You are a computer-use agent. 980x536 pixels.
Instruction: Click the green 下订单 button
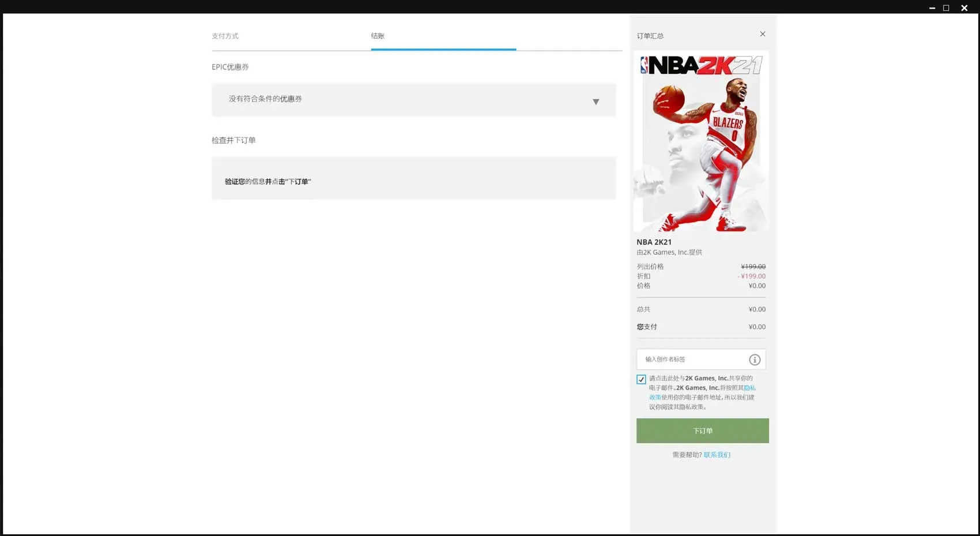[703, 431]
